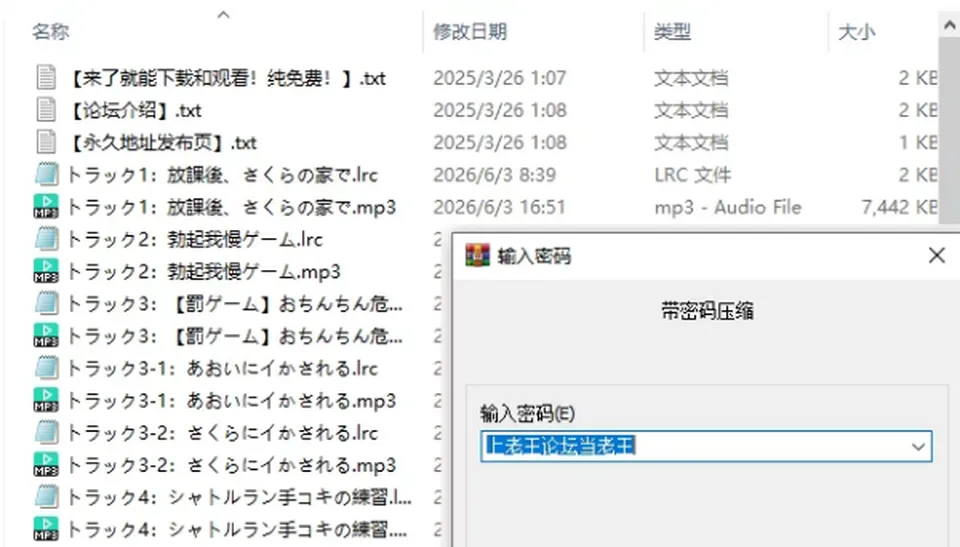Close the 输入密码 dialog
The height and width of the screenshot is (547, 960).
coord(937,255)
